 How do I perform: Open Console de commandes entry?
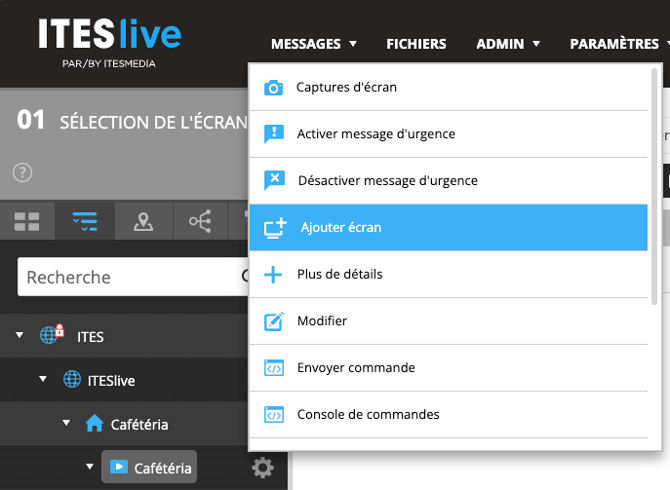(367, 414)
